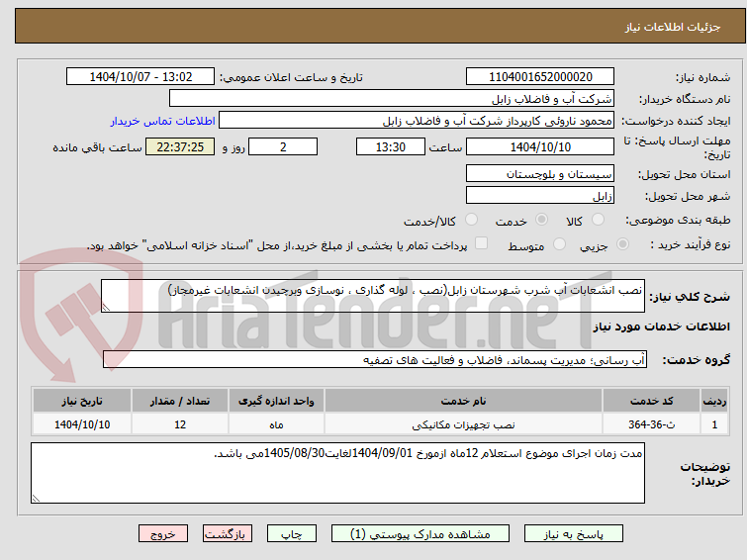Click the گروه خدمت service group field
The image size is (747, 560).
point(375,360)
